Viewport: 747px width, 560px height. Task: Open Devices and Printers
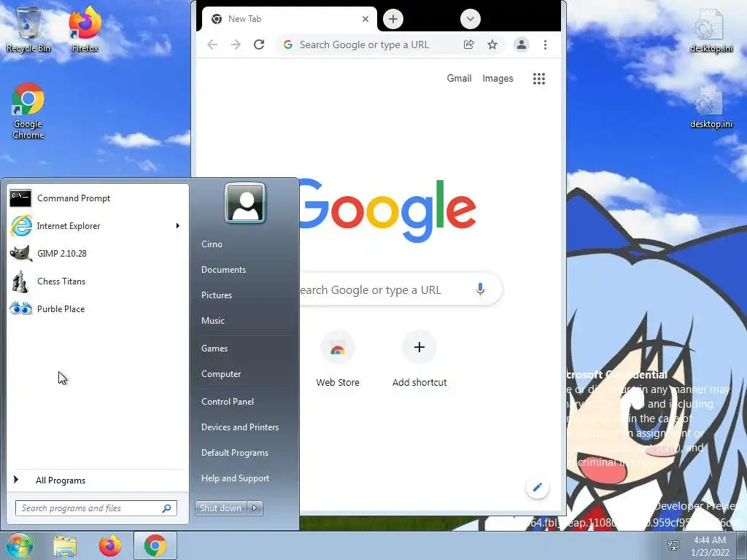pyautogui.click(x=239, y=427)
